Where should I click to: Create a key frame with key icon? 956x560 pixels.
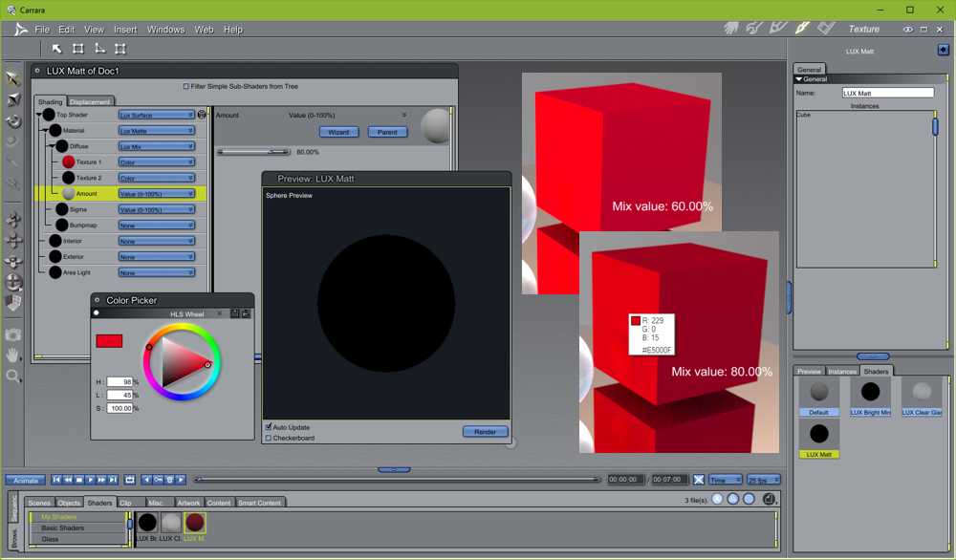pos(158,480)
